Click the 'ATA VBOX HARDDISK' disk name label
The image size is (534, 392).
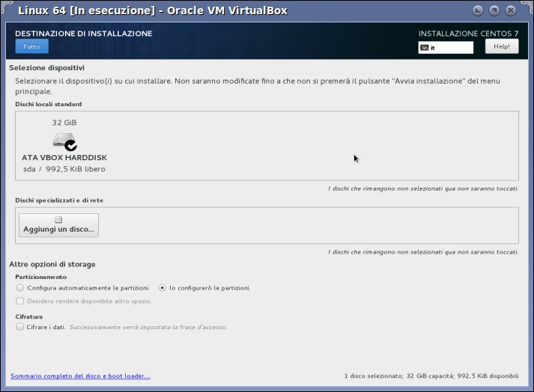point(64,158)
